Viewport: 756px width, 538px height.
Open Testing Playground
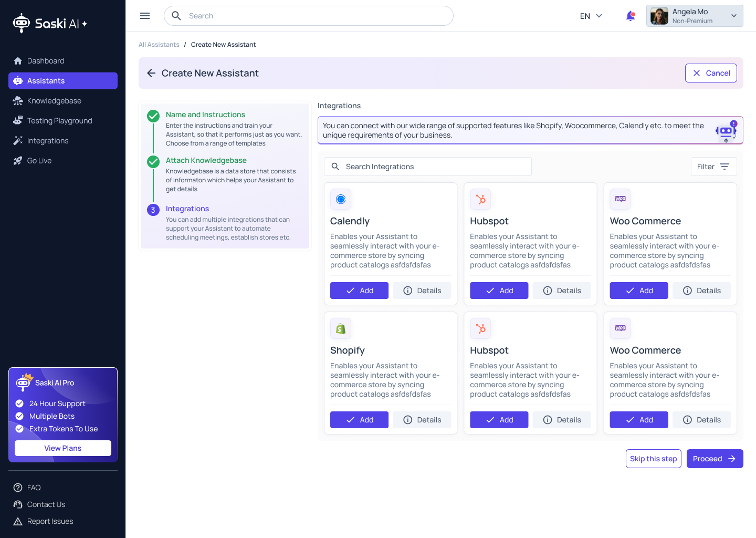click(63, 121)
